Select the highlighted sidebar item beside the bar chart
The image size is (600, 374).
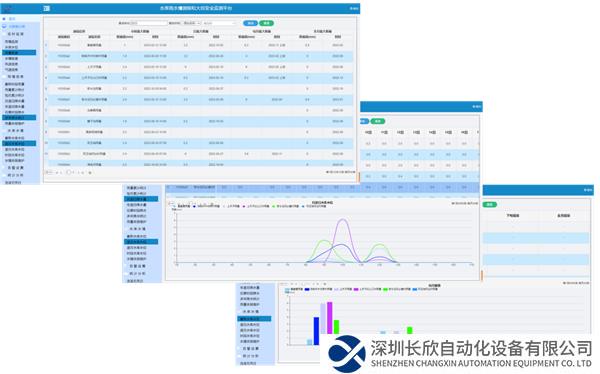pos(254,318)
